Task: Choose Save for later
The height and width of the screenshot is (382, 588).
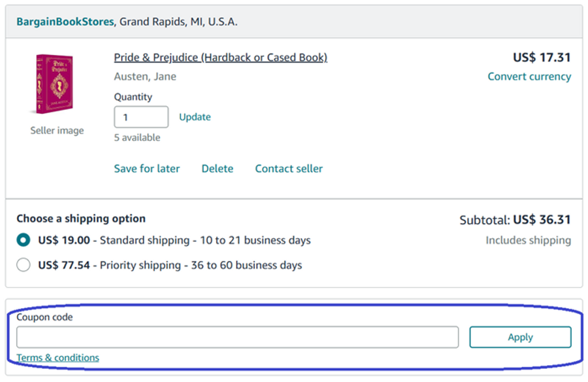Action: click(x=146, y=169)
